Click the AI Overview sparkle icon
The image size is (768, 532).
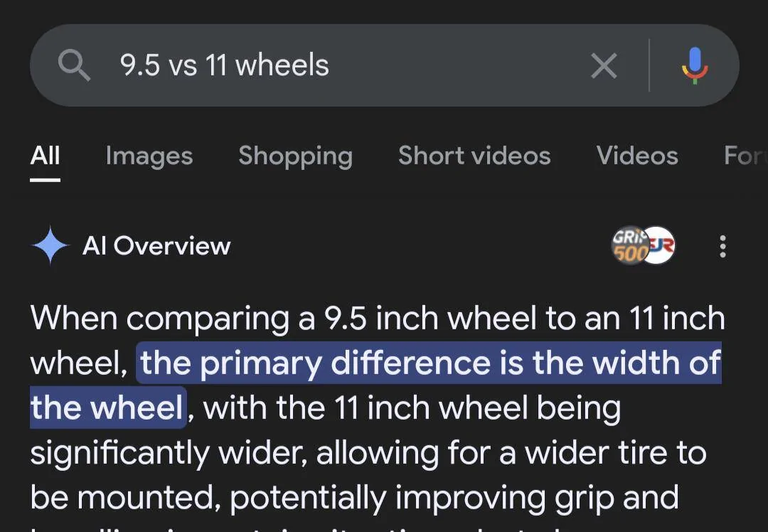pos(49,246)
